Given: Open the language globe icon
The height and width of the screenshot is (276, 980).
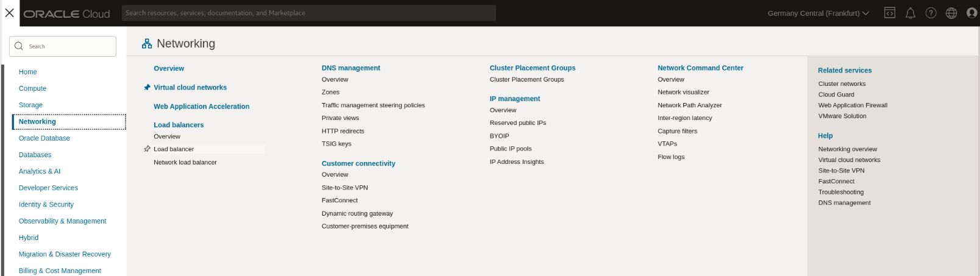Looking at the screenshot, I should pos(951,13).
